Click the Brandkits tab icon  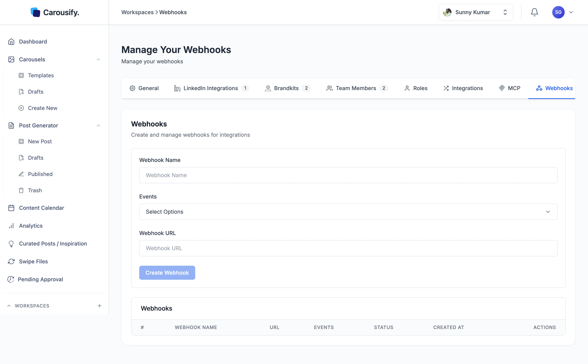point(268,88)
